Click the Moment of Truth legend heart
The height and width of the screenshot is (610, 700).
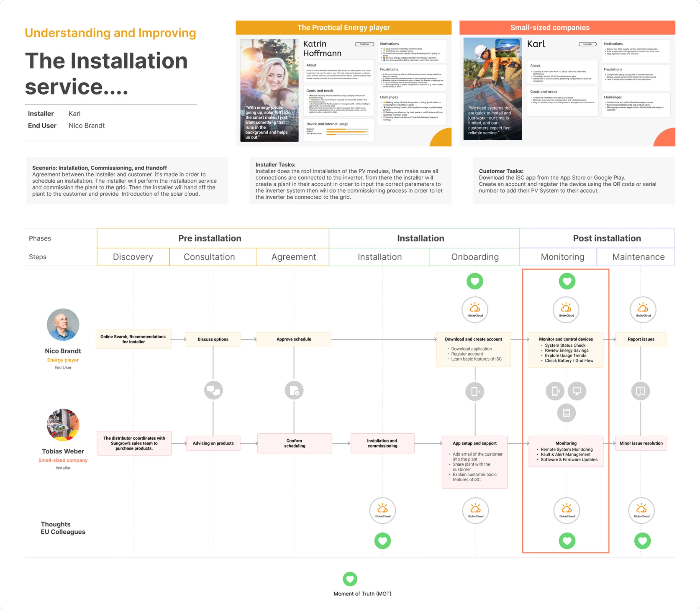click(x=350, y=579)
